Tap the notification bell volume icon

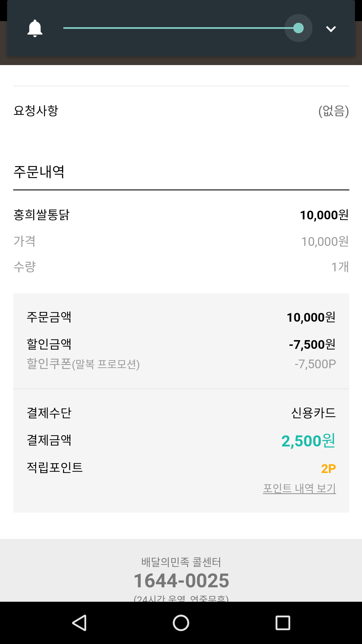(35, 28)
